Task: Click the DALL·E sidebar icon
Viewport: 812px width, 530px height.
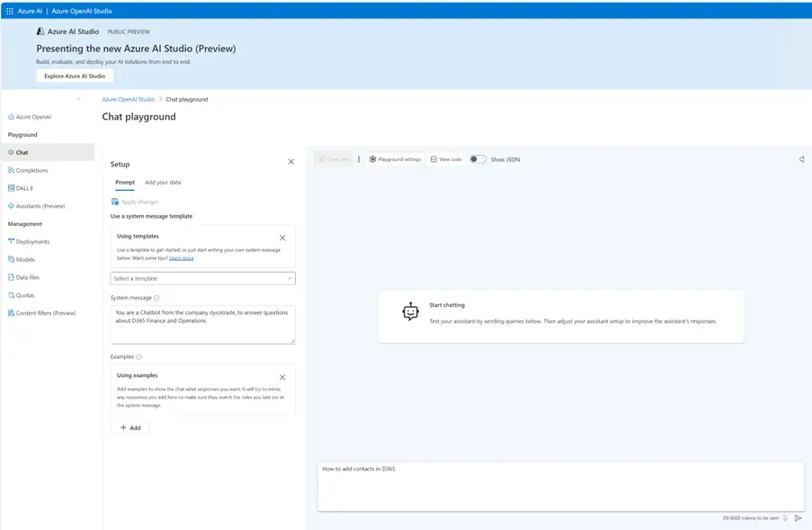Action: (x=11, y=188)
